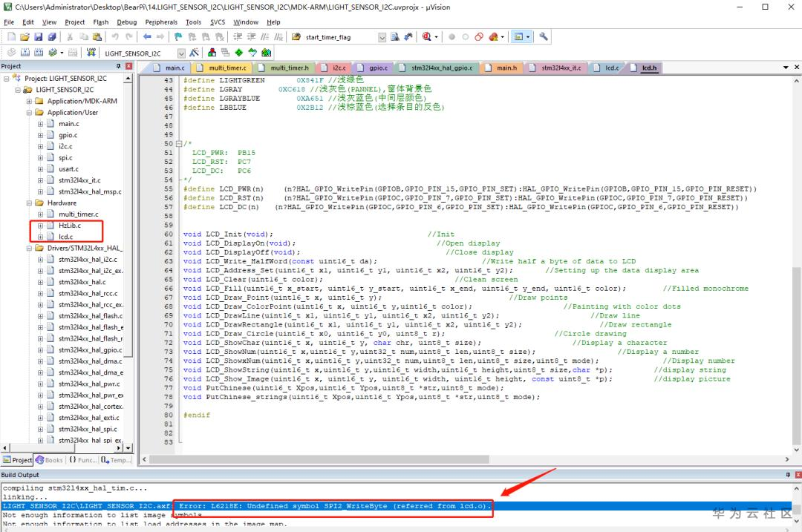
Task: Open Options for Target magic wand icon
Action: (x=194, y=53)
